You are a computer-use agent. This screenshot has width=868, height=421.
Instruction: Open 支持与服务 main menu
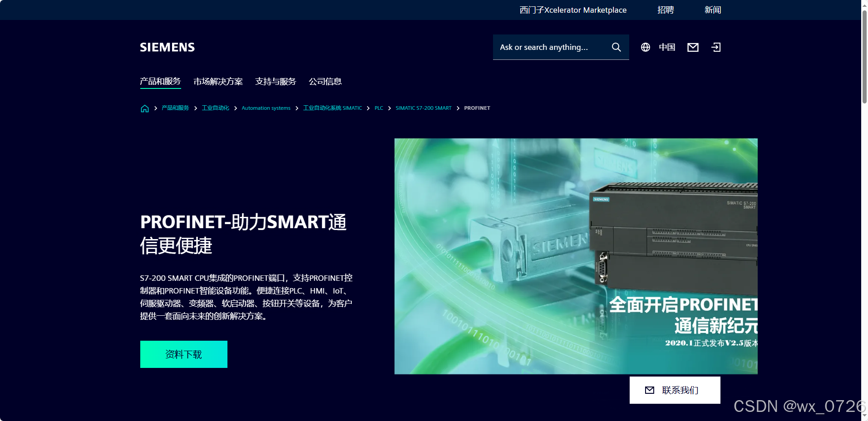pyautogui.click(x=276, y=82)
